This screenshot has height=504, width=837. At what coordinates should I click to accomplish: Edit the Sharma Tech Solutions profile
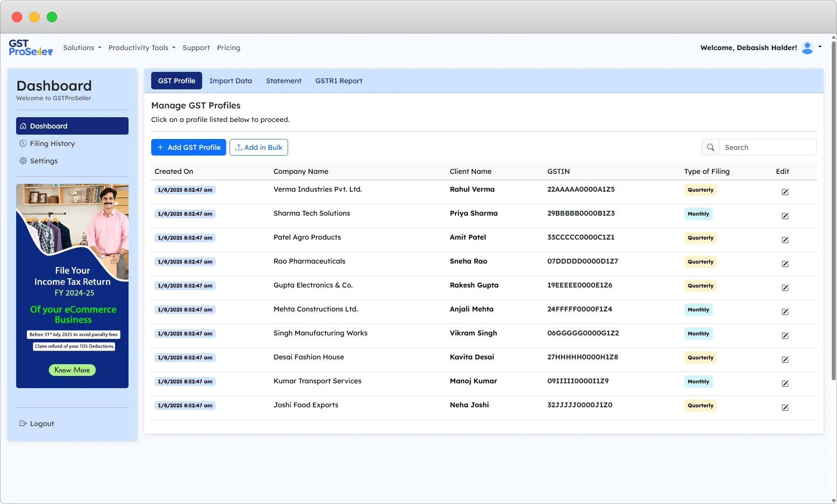[x=785, y=216]
